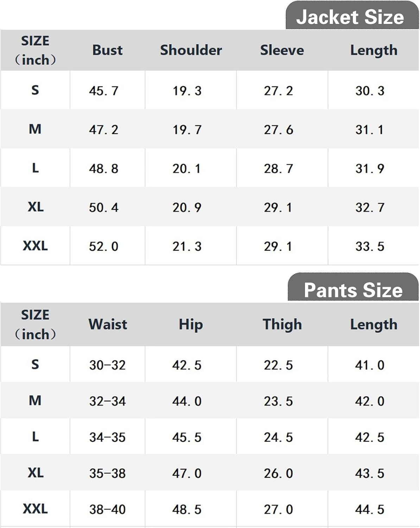Select jacket XXL row label

[35, 245]
